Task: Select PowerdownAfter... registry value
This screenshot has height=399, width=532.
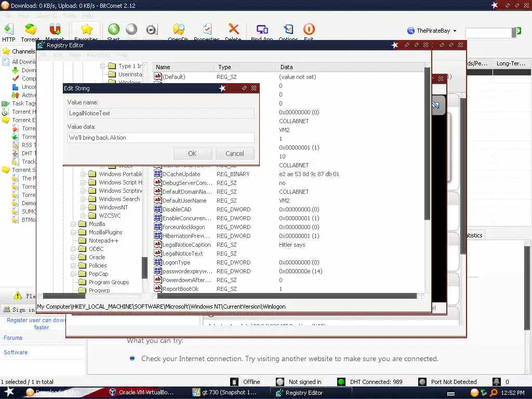Action: point(187,280)
